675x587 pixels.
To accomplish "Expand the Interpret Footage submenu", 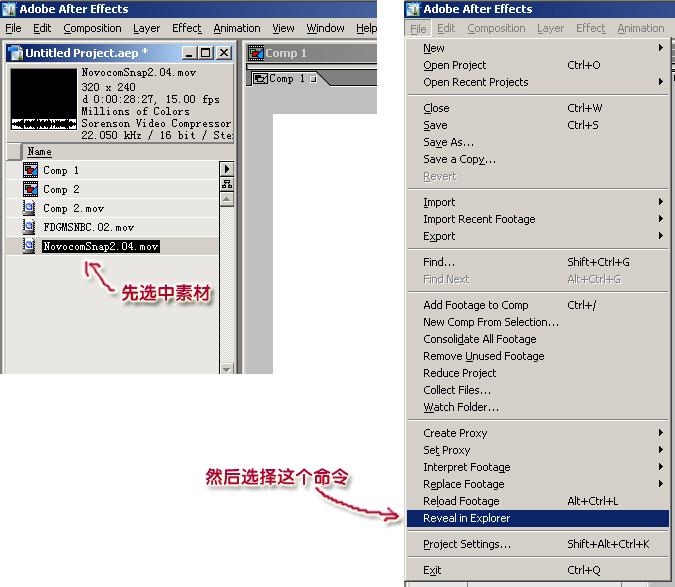I will coord(538,467).
